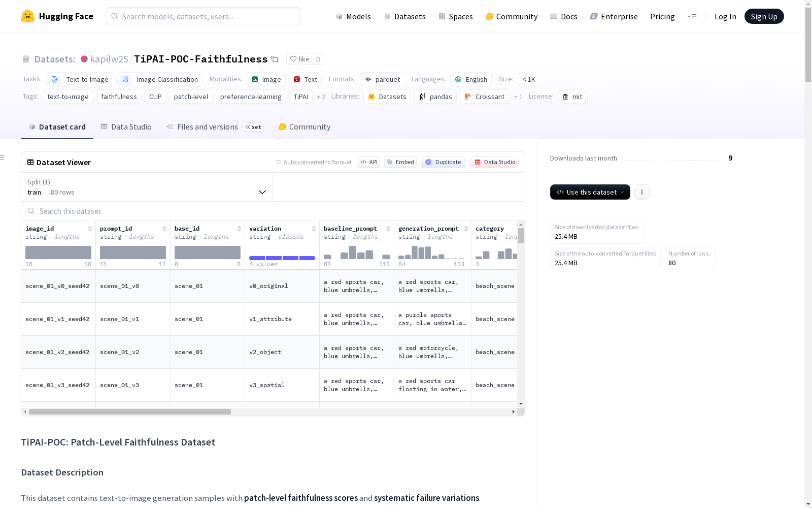Click the Embed button
Viewport: 812px width, 508px height.
click(400, 162)
